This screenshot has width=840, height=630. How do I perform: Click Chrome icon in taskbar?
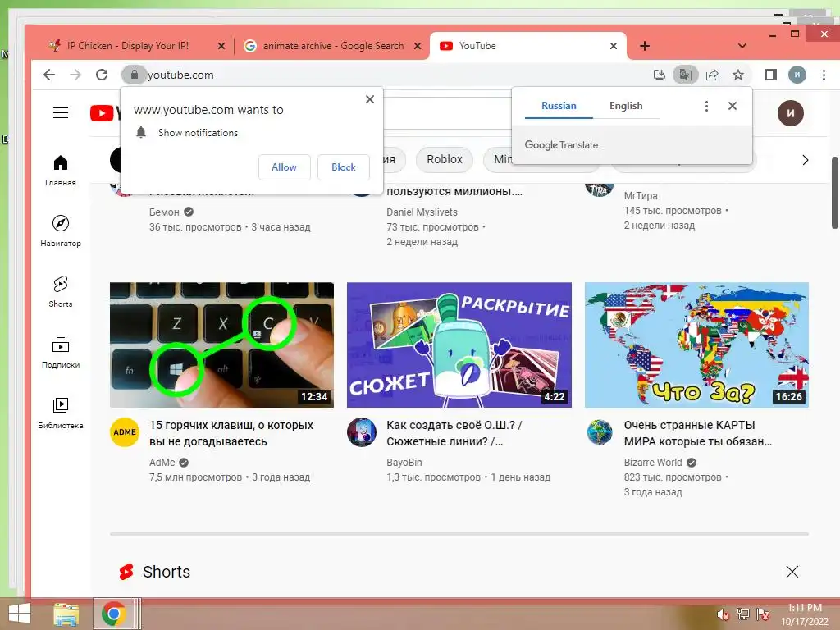[x=113, y=614]
